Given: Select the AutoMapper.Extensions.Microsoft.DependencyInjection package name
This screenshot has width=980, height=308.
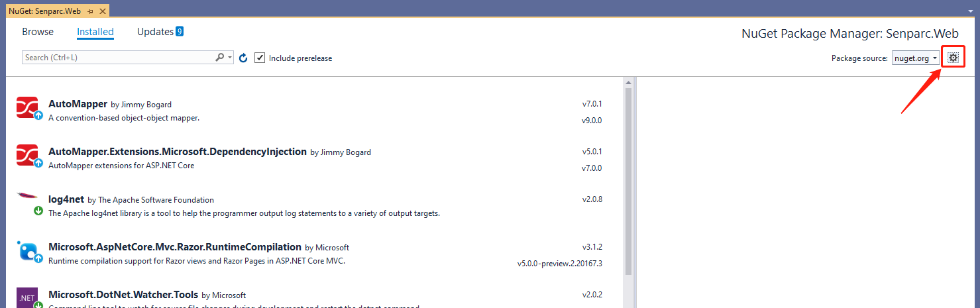Looking at the screenshot, I should 178,152.
